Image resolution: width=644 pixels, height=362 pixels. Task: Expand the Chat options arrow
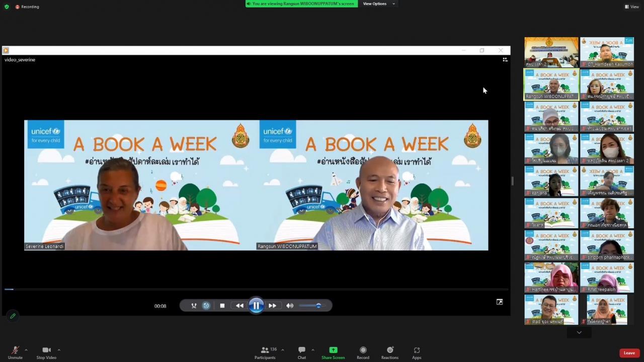click(312, 350)
